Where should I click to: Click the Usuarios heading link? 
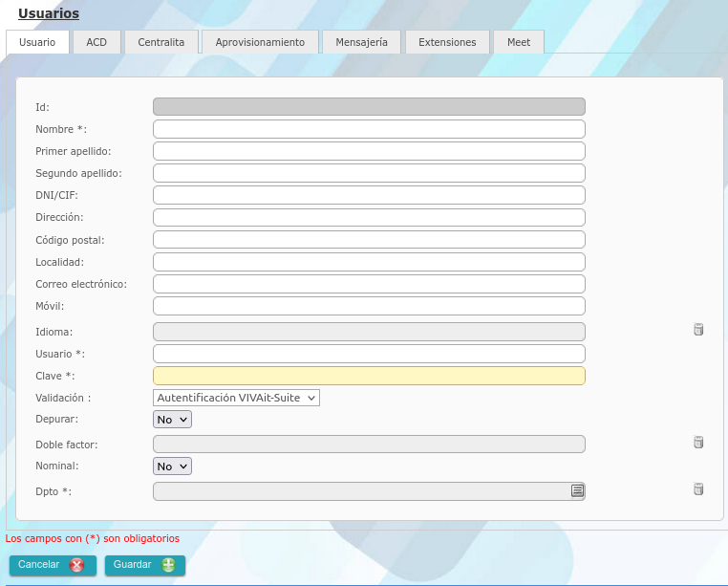pos(49,13)
